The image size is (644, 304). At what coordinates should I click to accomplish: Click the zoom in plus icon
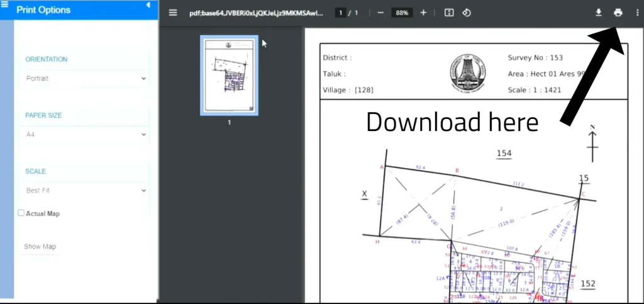point(423,13)
